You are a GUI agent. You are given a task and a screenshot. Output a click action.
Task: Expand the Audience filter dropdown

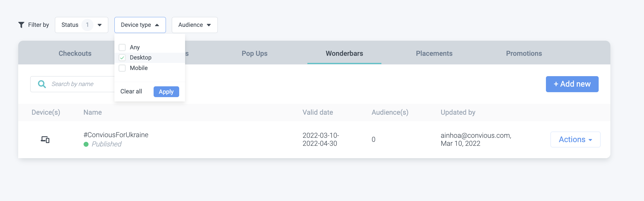(195, 25)
